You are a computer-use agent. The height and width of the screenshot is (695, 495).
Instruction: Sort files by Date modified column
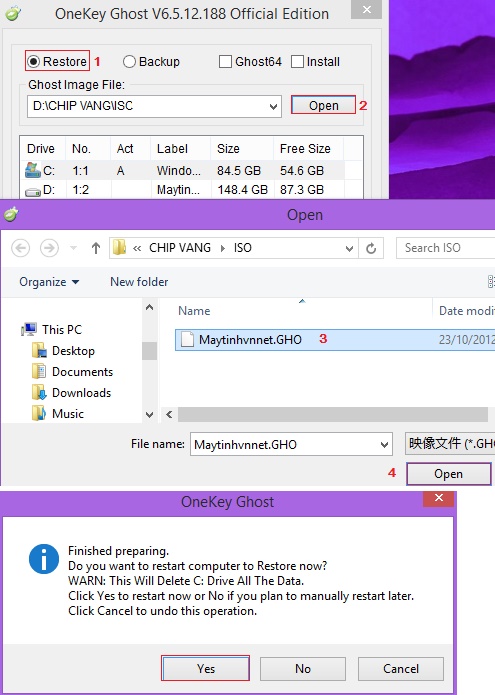466,311
